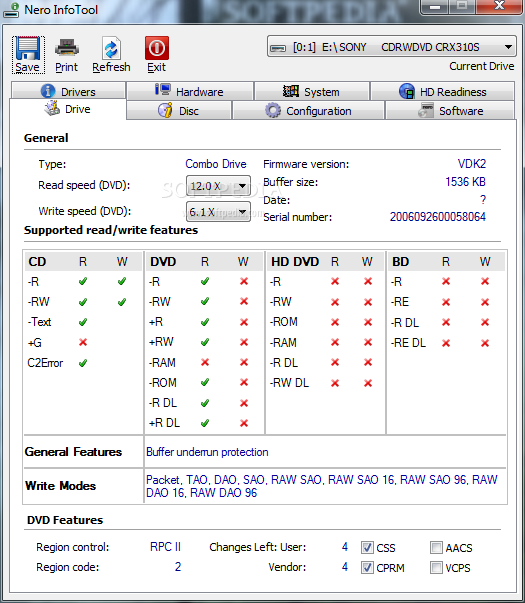The width and height of the screenshot is (525, 603).
Task: Expand the Read speed (DVD) dropdown
Action: 218,186
